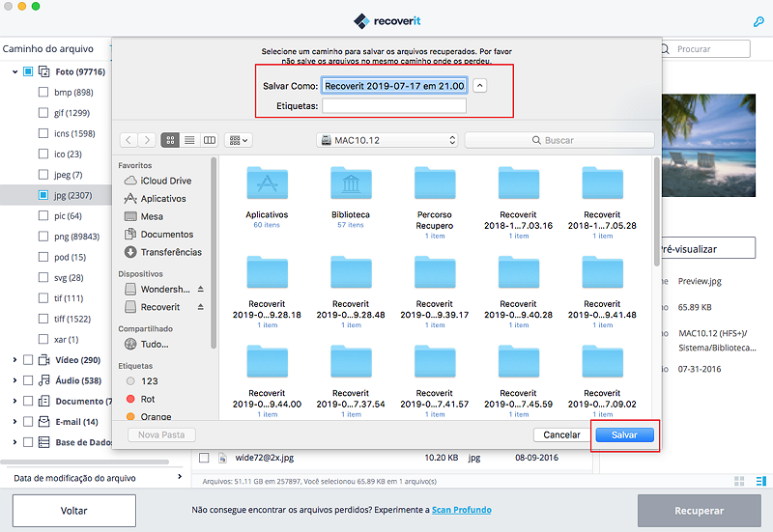Switch to list view
The image size is (773, 532).
[189, 140]
